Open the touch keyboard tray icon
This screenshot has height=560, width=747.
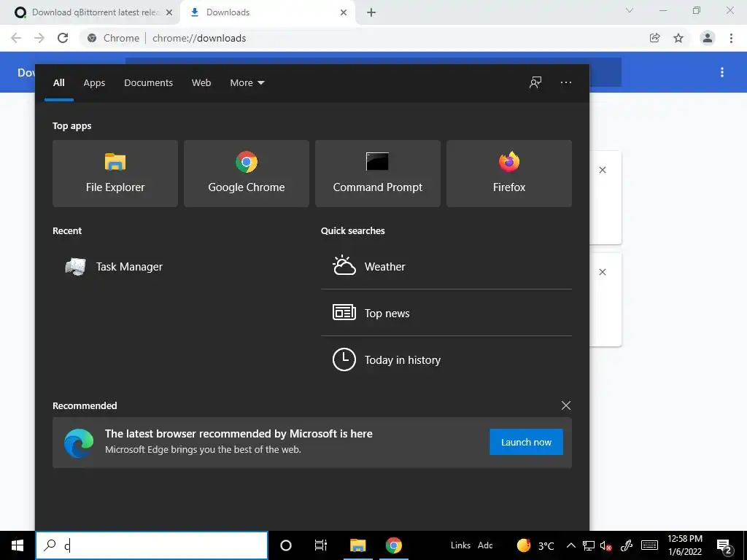tap(649, 545)
